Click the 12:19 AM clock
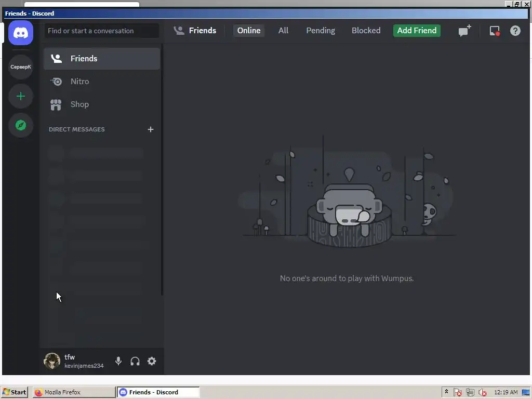 (506, 392)
